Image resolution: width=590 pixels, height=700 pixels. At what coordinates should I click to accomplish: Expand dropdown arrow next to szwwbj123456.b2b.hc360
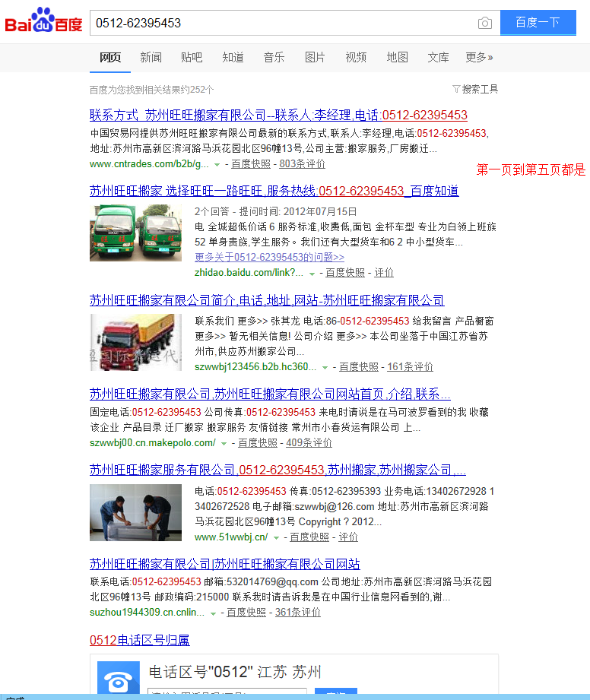[x=325, y=368]
